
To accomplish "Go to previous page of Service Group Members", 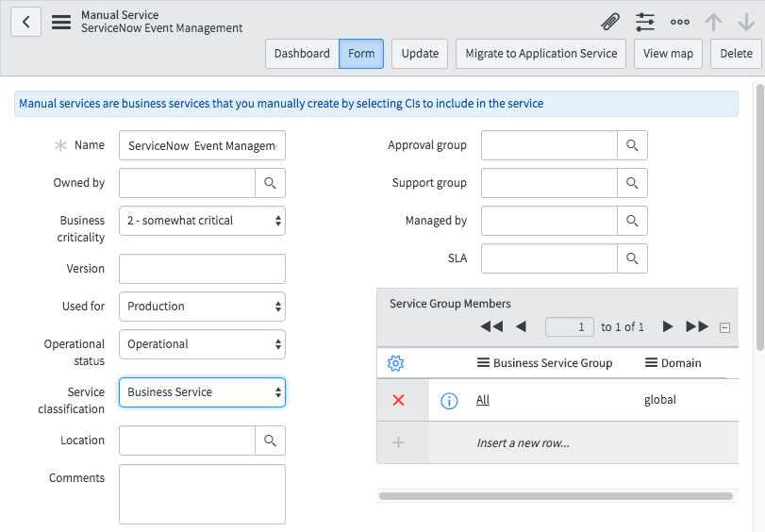I will click(521, 326).
